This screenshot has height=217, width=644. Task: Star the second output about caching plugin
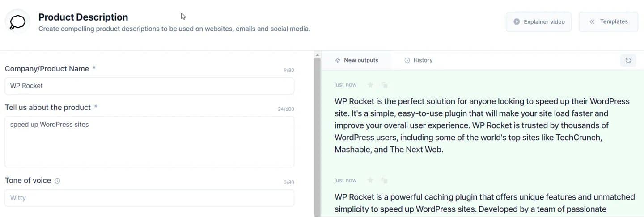[370, 180]
